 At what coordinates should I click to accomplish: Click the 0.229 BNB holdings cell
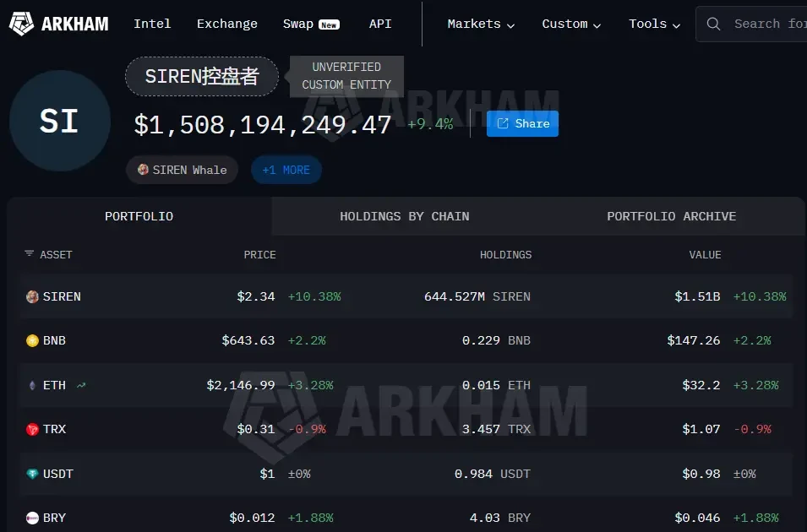pos(496,340)
